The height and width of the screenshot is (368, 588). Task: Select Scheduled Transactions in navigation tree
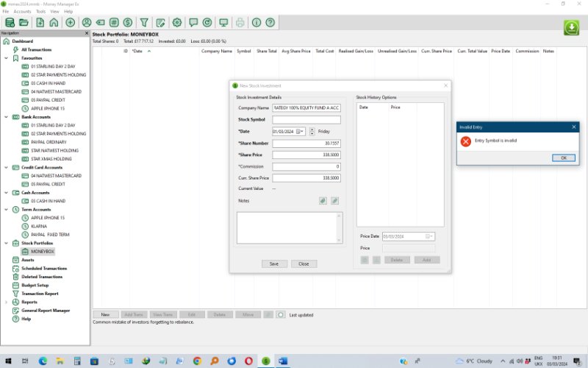click(x=44, y=268)
